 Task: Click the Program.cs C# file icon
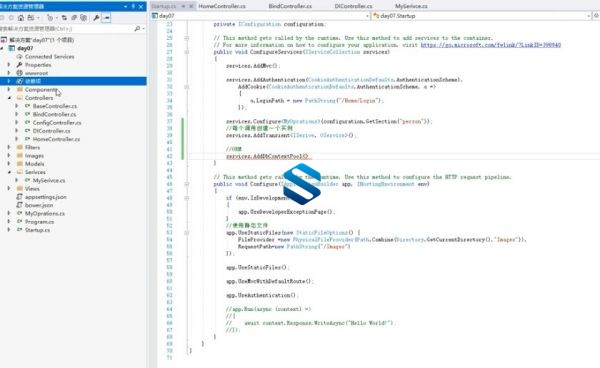pyautogui.click(x=20, y=222)
